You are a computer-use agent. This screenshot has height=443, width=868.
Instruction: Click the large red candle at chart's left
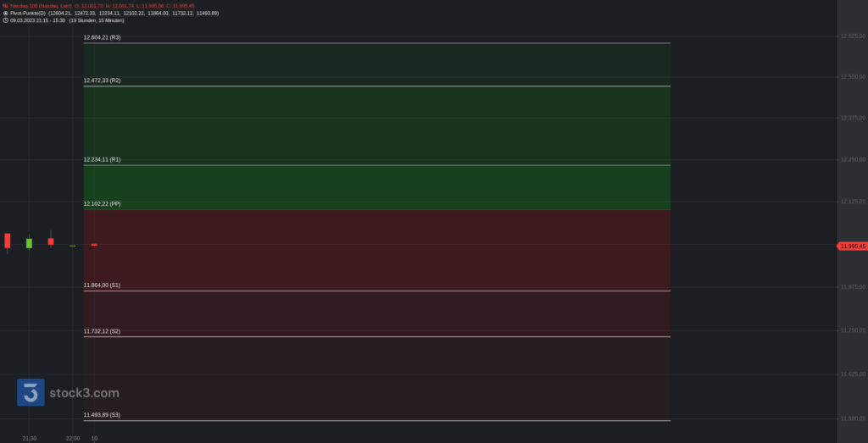pyautogui.click(x=7, y=241)
